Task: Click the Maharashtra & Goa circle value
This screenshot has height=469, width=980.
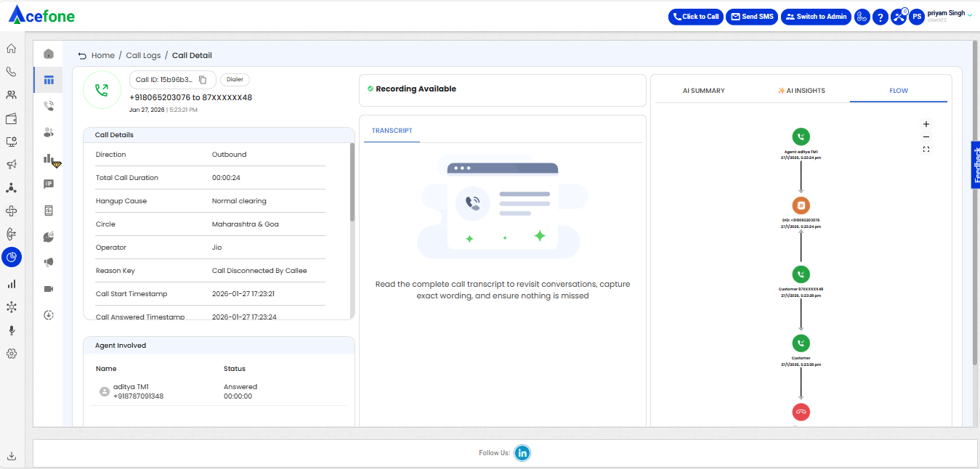Action: click(246, 224)
